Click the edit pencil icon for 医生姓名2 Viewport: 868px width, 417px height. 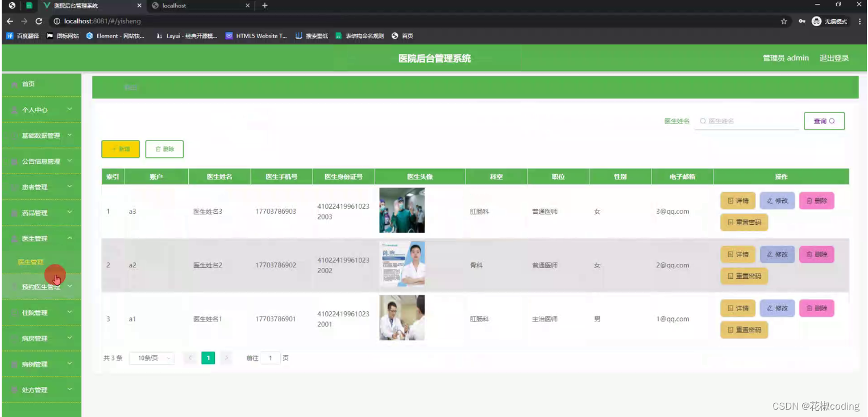click(x=770, y=254)
